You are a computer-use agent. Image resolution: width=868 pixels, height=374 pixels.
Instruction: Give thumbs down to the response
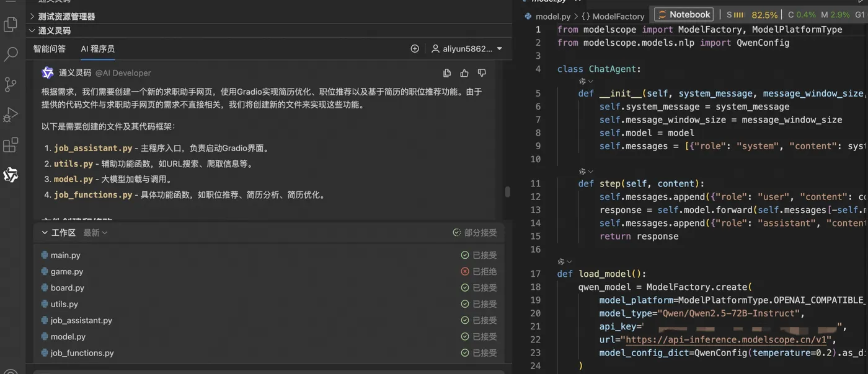[482, 73]
